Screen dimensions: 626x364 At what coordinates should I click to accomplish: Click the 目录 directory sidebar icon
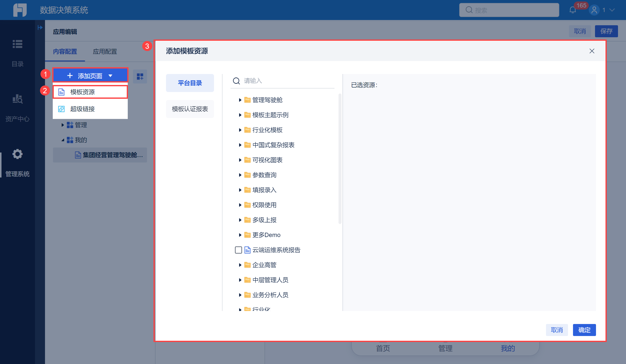click(17, 44)
